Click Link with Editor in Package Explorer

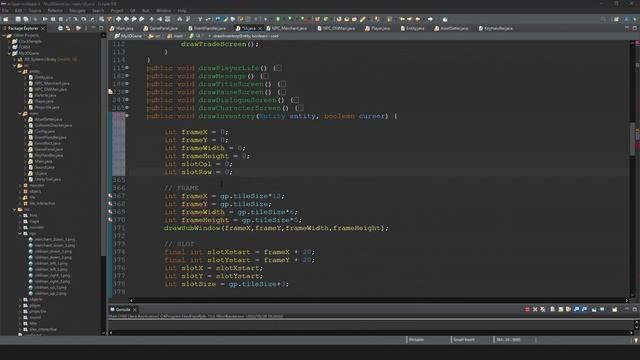click(x=68, y=28)
